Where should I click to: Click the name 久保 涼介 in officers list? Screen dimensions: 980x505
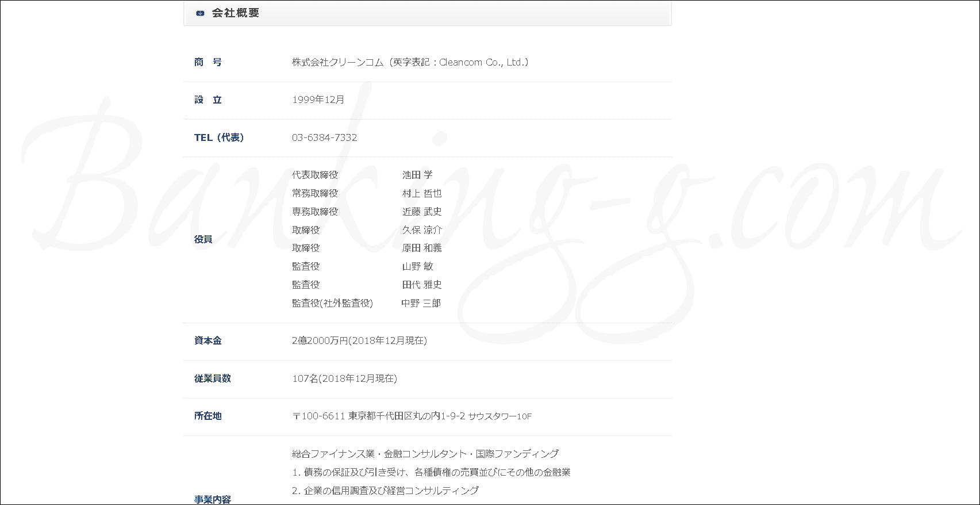click(x=422, y=230)
